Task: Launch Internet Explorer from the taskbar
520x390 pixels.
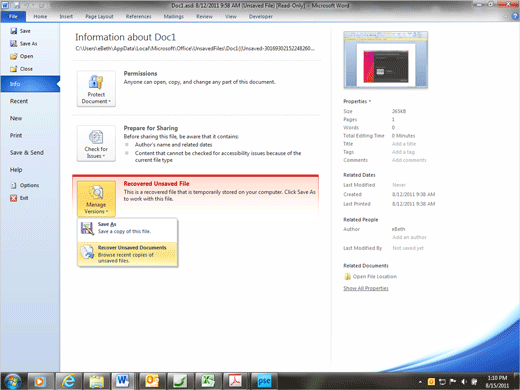Action: tap(69, 381)
